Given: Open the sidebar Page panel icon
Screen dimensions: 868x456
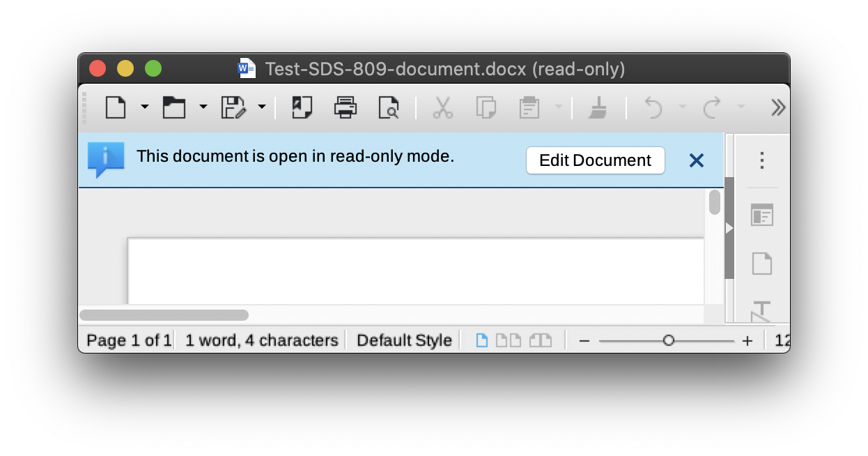Looking at the screenshot, I should (762, 264).
